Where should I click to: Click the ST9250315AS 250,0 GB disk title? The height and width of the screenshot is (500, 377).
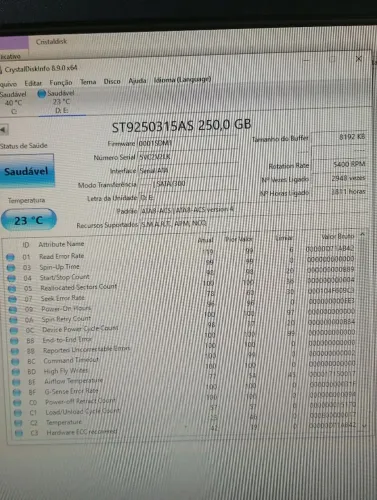(181, 126)
